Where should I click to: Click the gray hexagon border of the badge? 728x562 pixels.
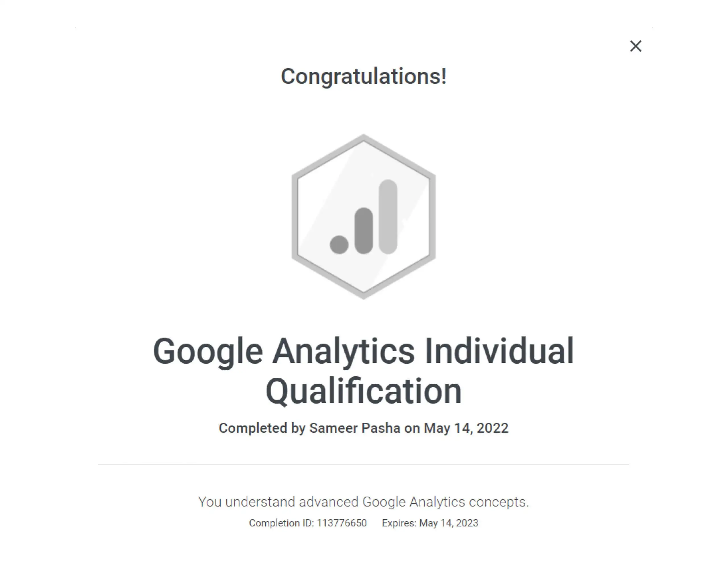(x=295, y=217)
